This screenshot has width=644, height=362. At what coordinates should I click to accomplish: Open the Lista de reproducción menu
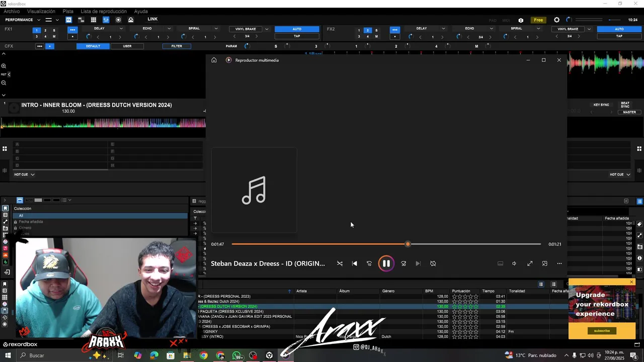click(x=104, y=11)
